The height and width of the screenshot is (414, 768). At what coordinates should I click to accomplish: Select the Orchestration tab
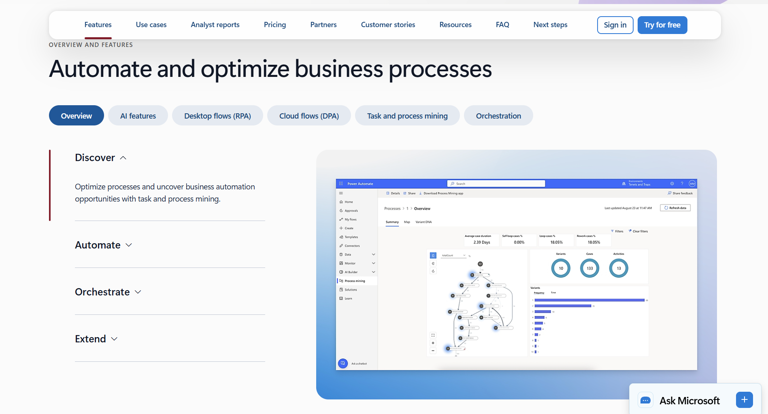(498, 116)
